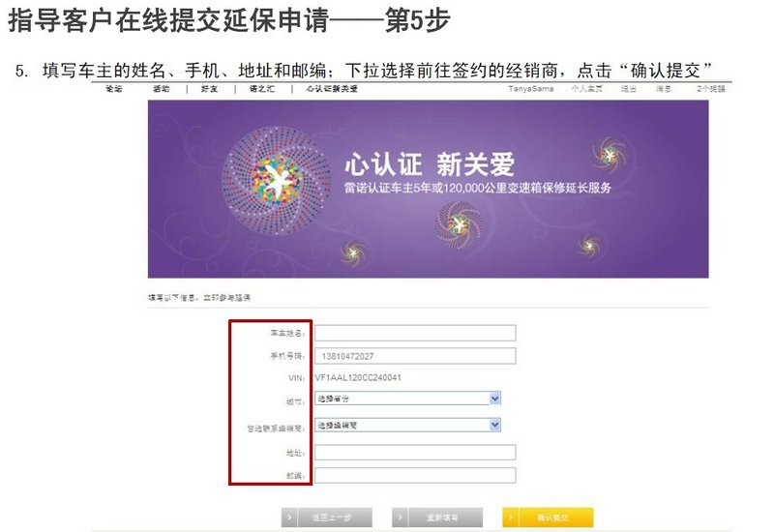Expand the 选择省份 province dropdown
Viewport: 774px width, 532px height.
[407, 399]
